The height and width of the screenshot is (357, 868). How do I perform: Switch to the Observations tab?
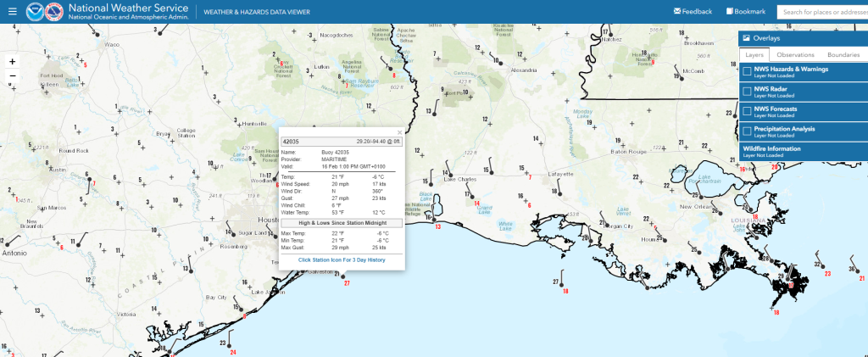pos(795,55)
